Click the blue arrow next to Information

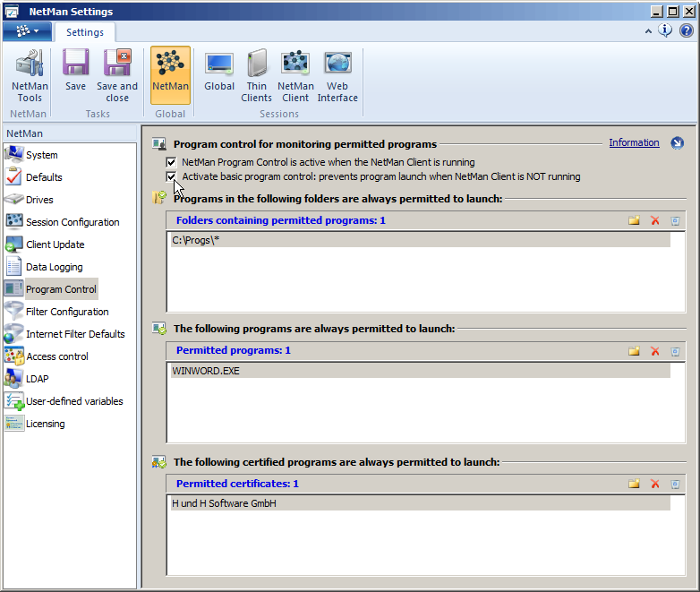tap(677, 143)
